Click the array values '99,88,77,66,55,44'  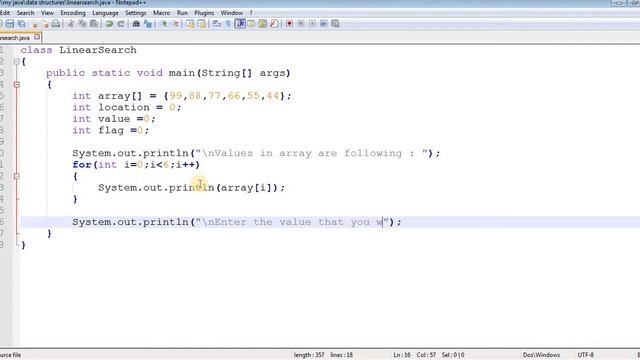click(224, 96)
